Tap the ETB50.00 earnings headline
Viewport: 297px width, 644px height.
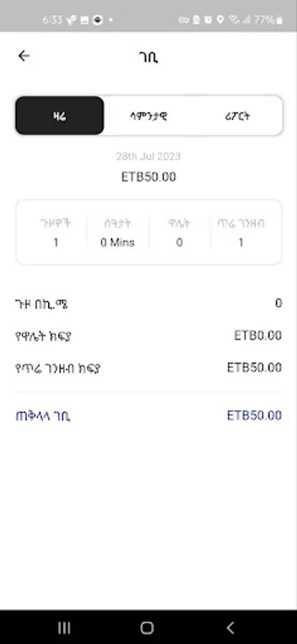148,177
